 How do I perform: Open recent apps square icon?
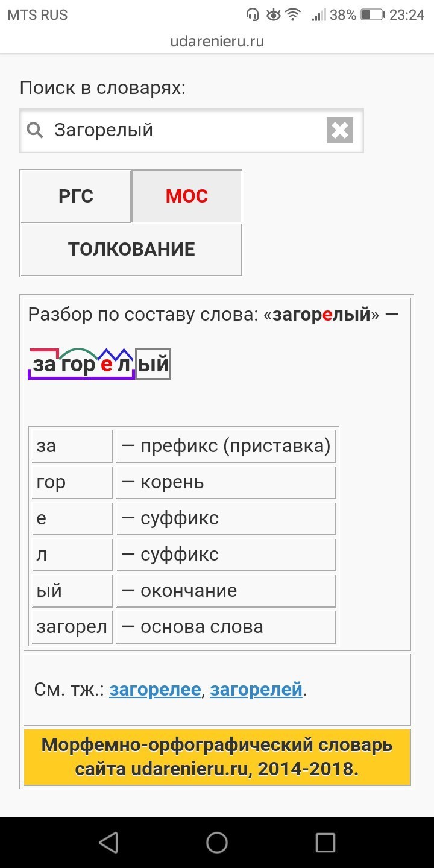[325, 843]
